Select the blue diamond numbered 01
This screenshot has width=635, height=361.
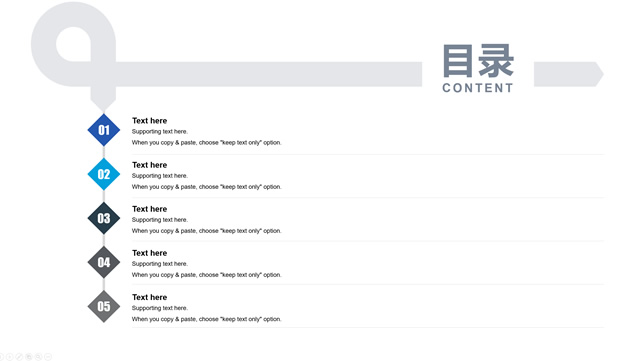(104, 130)
